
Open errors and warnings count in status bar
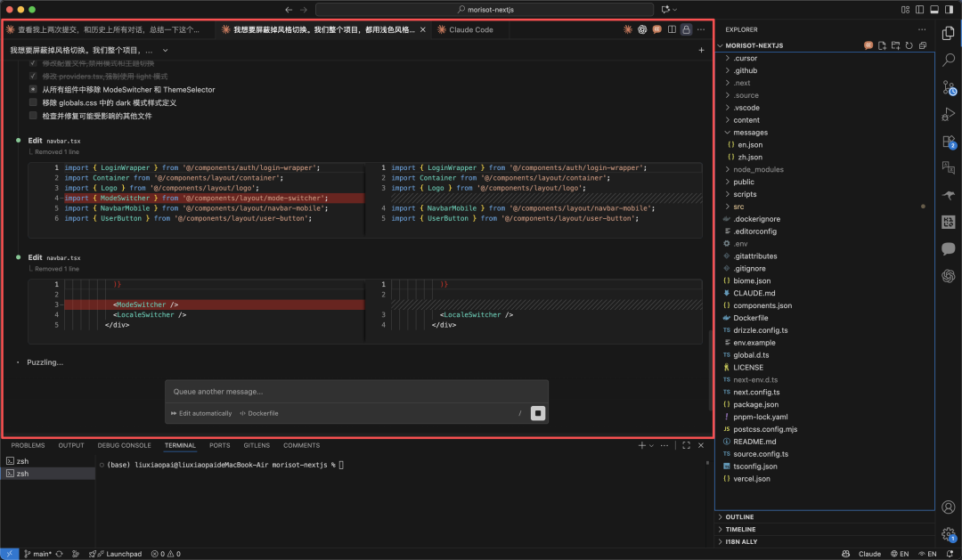click(166, 554)
